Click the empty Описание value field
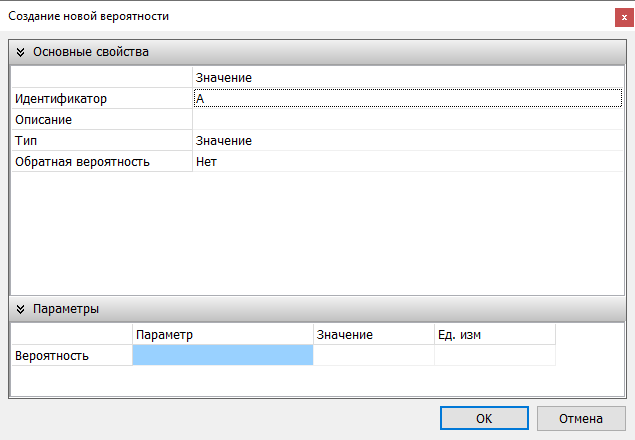The height and width of the screenshot is (440, 635). 406,120
